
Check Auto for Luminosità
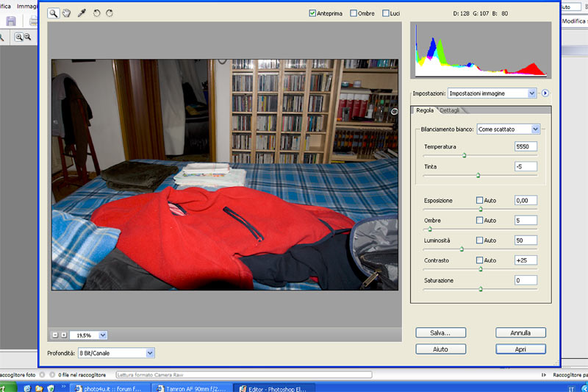point(479,240)
